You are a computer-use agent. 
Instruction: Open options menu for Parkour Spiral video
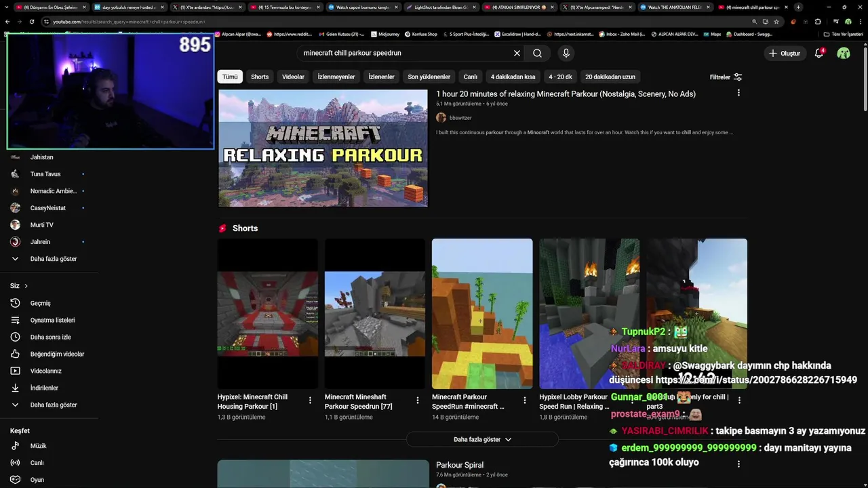click(x=738, y=464)
